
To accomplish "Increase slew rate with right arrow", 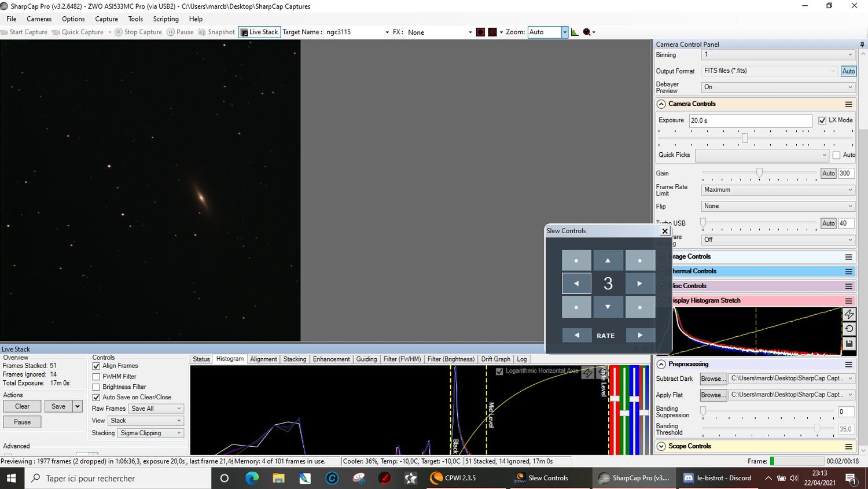I will pyautogui.click(x=640, y=335).
